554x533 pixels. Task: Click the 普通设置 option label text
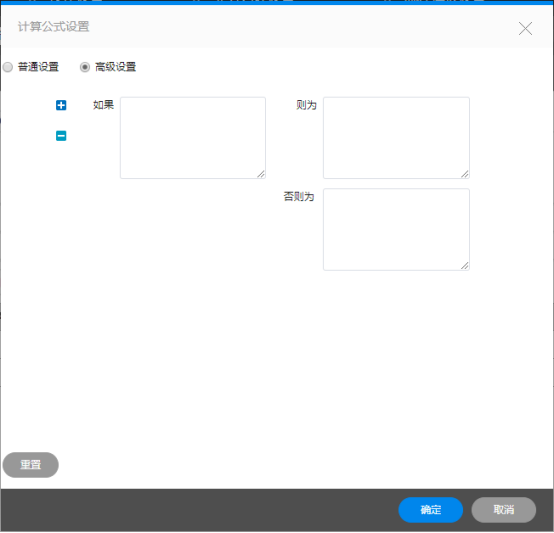(x=38, y=67)
